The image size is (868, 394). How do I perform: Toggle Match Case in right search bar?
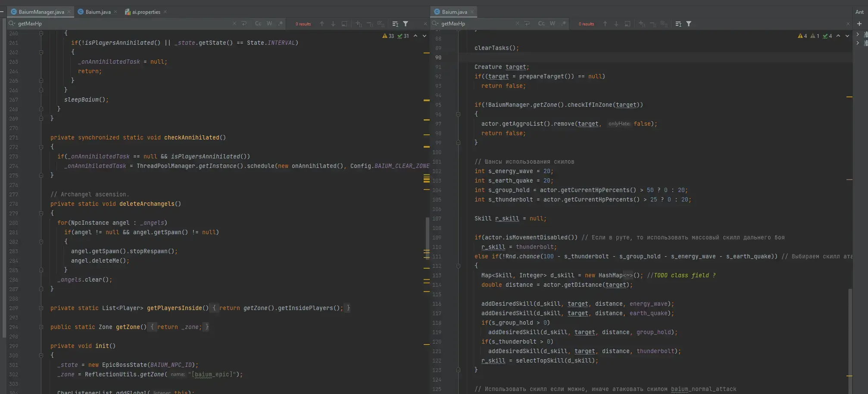pyautogui.click(x=541, y=24)
